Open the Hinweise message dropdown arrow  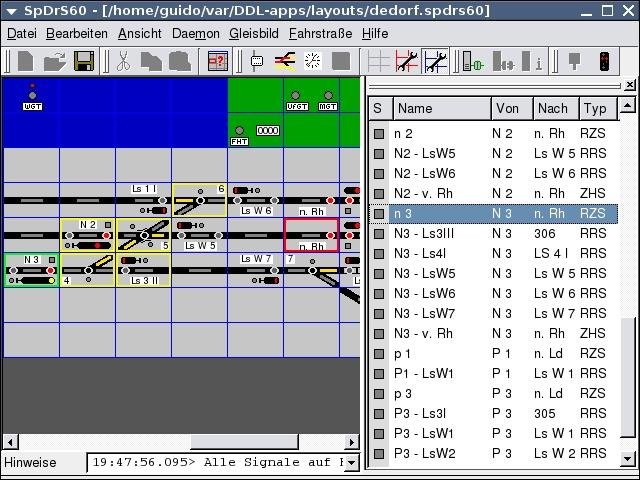pos(351,463)
